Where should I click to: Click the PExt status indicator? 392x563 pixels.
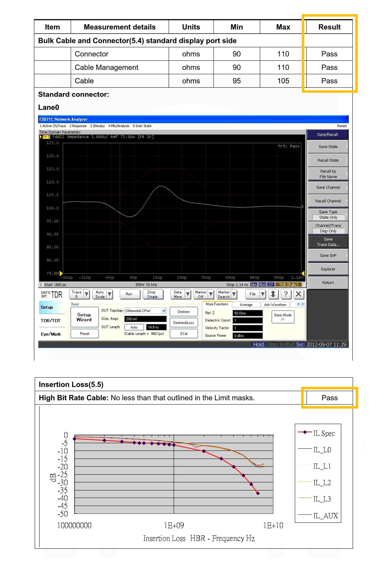[262, 285]
